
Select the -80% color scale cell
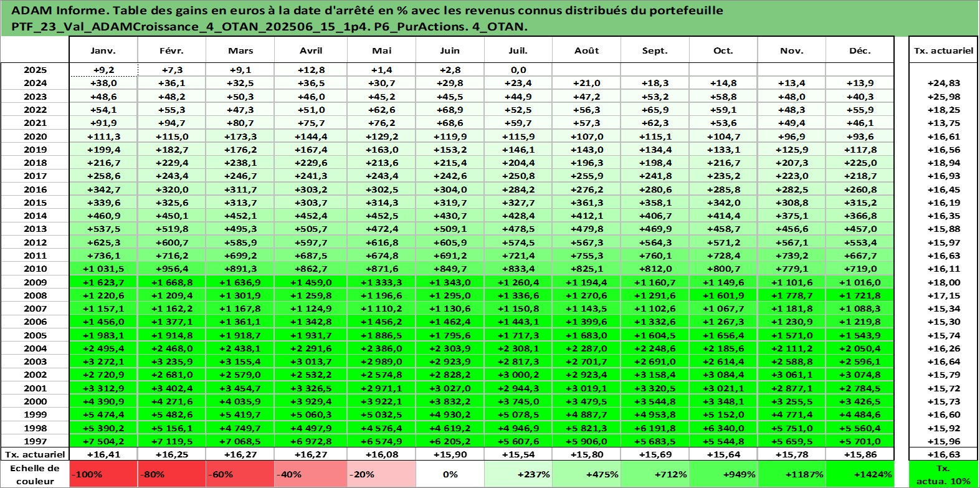point(172,474)
